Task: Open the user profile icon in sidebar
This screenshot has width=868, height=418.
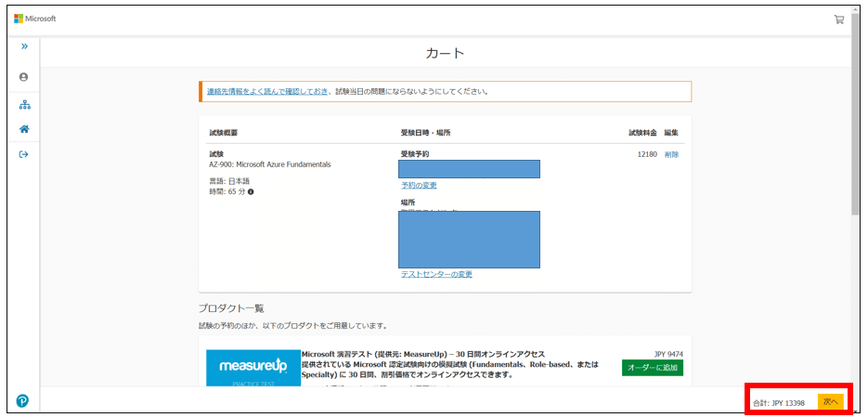Action: [x=23, y=77]
